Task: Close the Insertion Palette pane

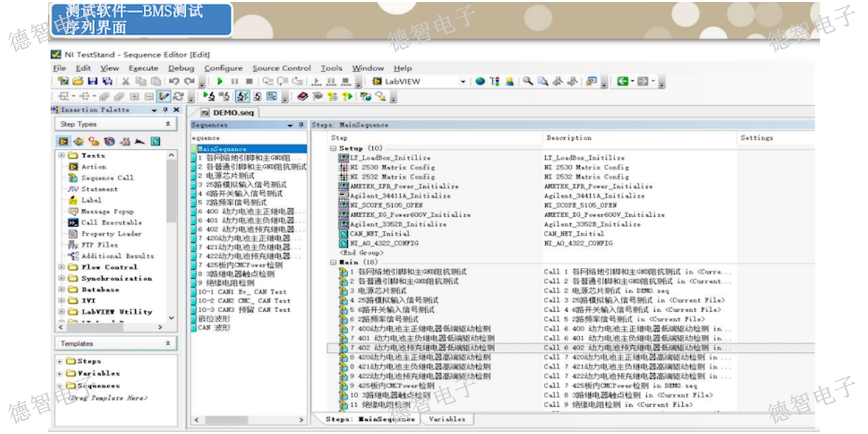Action: point(176,110)
